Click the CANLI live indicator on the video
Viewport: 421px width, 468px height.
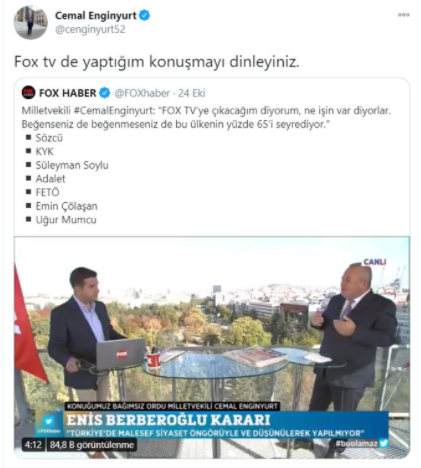(x=375, y=262)
